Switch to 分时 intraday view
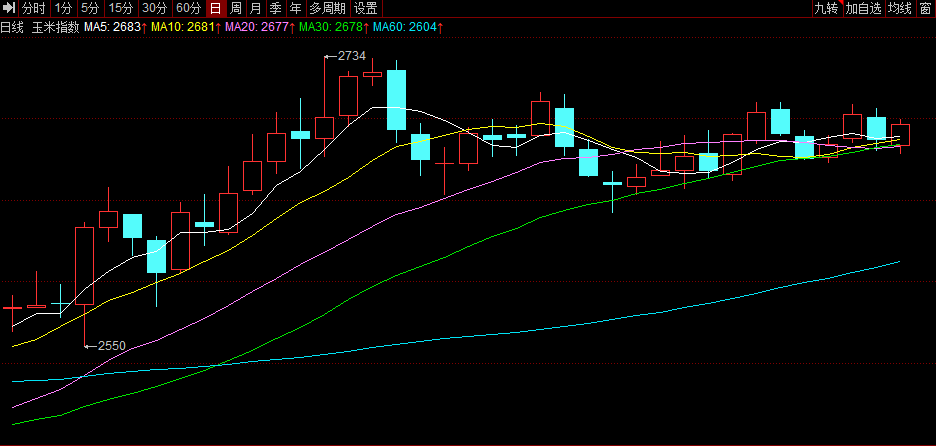 [34, 8]
